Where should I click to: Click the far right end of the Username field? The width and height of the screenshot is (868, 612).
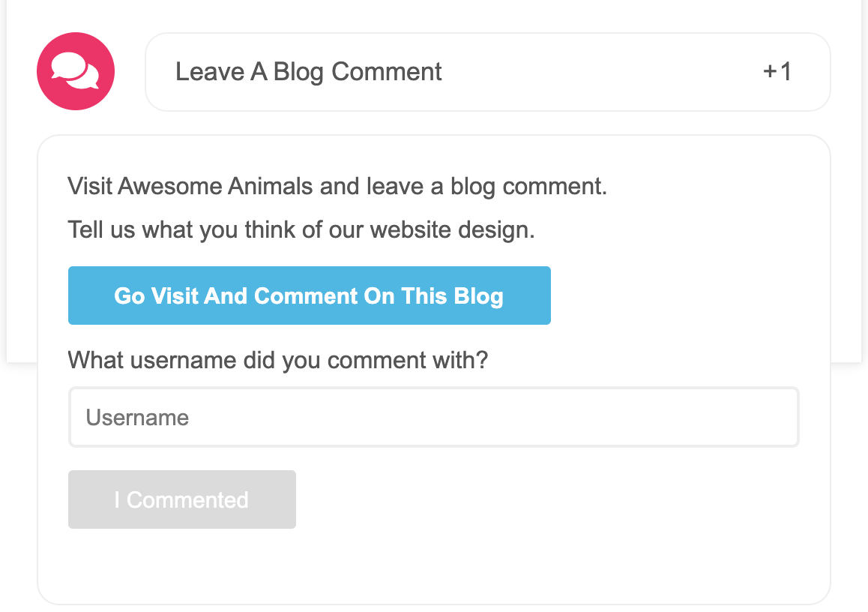(780, 417)
